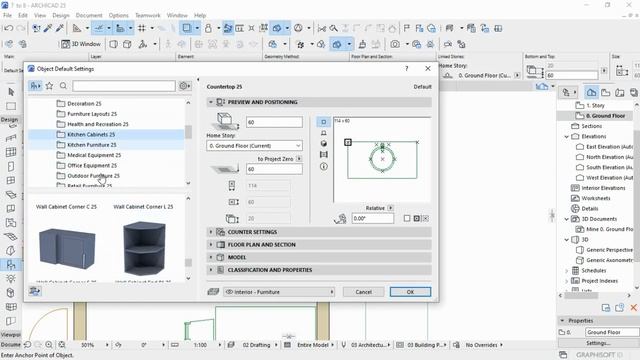The height and width of the screenshot is (360, 640).
Task: Select the Arrow tool in the toolbox
Action: point(11,92)
